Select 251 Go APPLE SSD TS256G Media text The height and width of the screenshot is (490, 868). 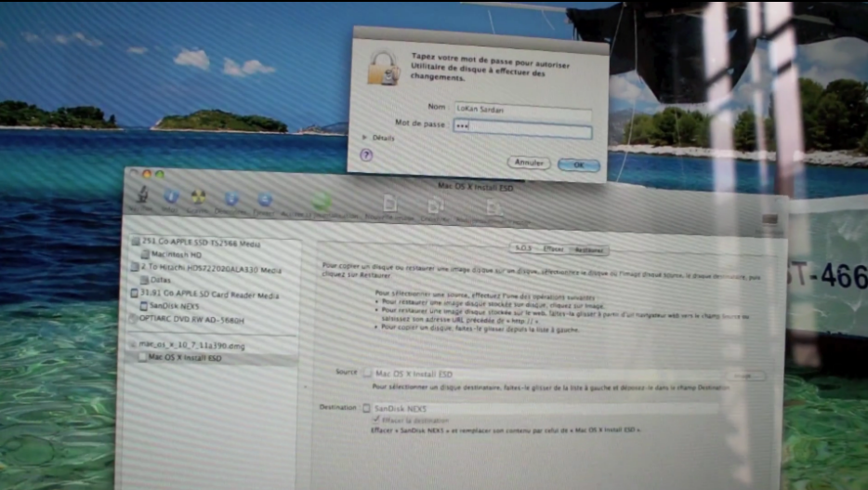click(x=201, y=243)
